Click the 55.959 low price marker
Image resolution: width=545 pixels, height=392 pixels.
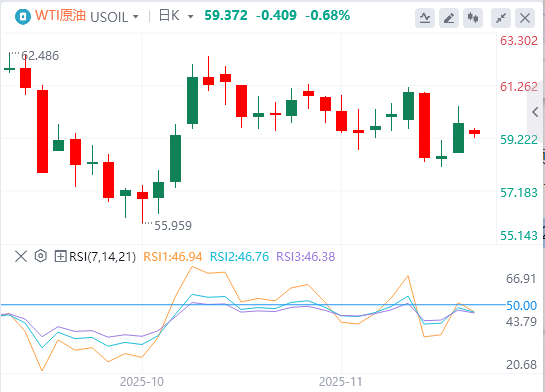pos(173,226)
